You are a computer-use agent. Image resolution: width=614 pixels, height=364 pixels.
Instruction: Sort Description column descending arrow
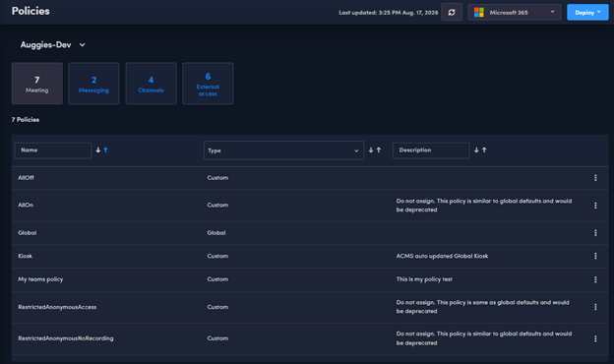point(476,150)
